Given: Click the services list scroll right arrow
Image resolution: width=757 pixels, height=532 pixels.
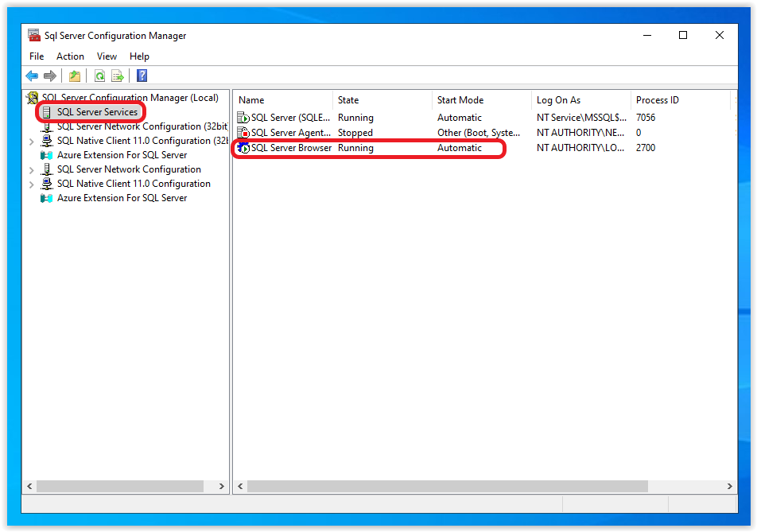Looking at the screenshot, I should coord(729,486).
